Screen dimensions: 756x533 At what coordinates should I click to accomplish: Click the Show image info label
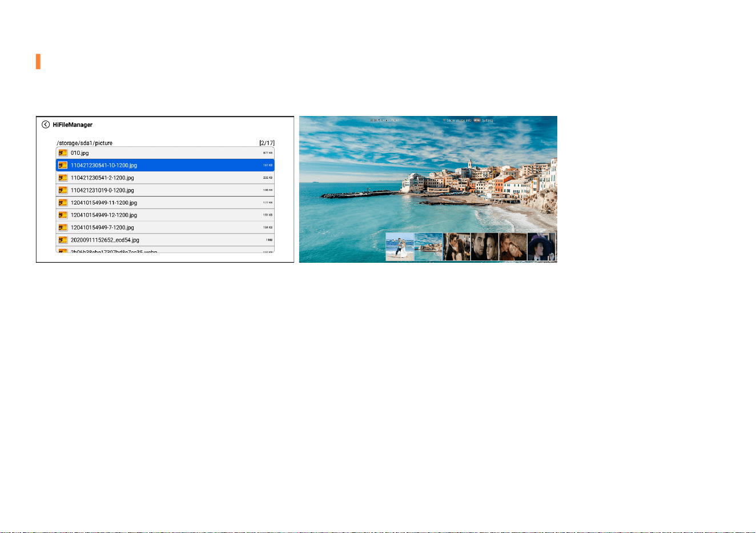tap(459, 121)
